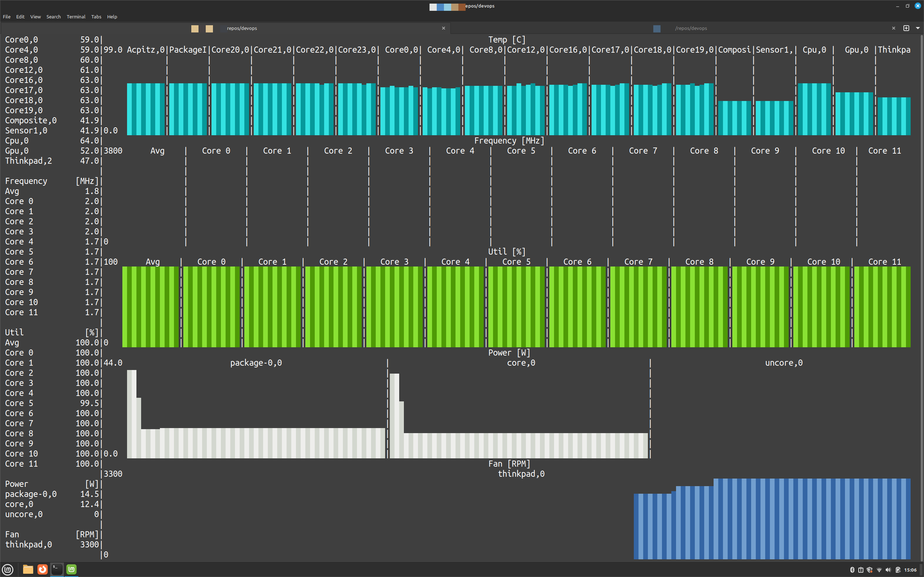924x577 pixels.
Task: Click the Bluetooth tray icon
Action: 852,570
